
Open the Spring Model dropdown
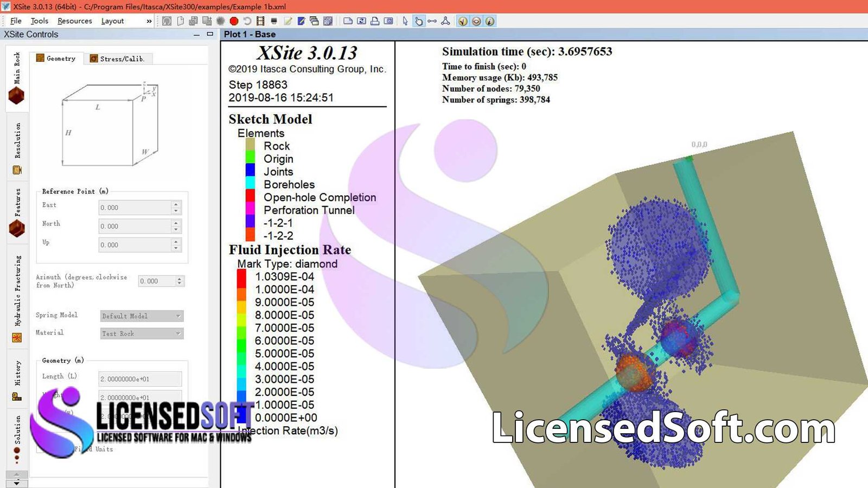pos(142,316)
